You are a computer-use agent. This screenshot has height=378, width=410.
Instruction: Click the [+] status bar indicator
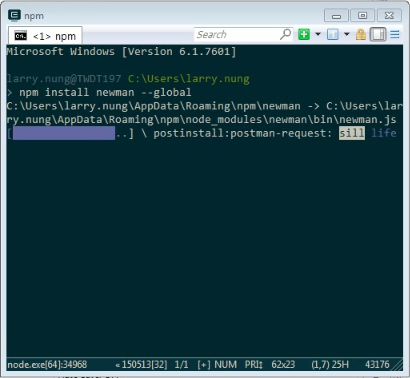tap(204, 364)
